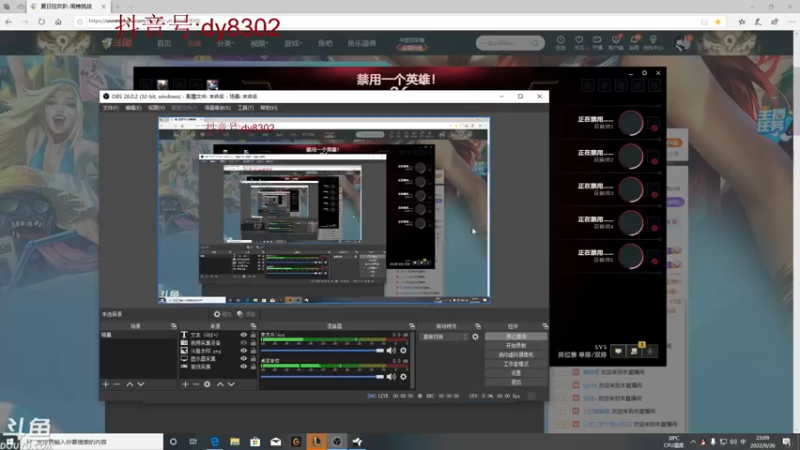Screen dimensions: 800x450
Task: Open the 工具(T) menu in OBS
Action: click(x=245, y=108)
